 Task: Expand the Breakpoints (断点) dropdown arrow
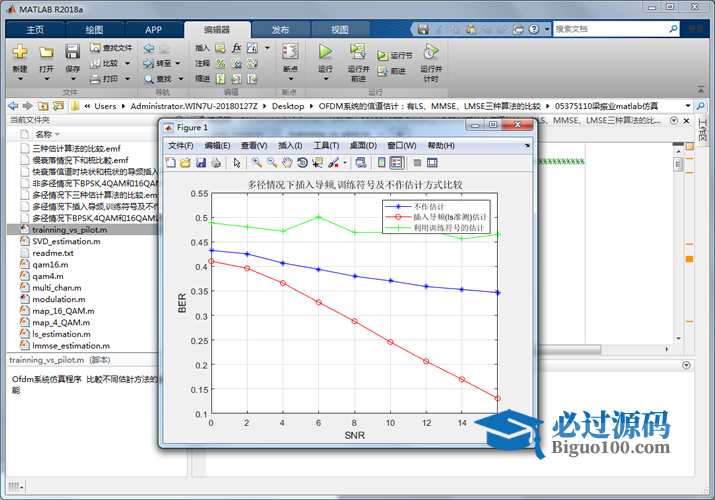pyautogui.click(x=291, y=79)
